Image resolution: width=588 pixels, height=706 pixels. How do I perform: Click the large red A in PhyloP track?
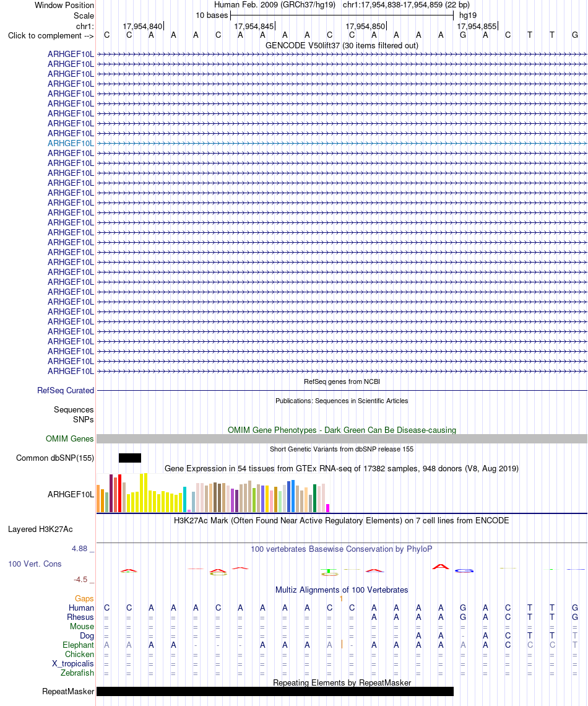pyautogui.click(x=441, y=567)
